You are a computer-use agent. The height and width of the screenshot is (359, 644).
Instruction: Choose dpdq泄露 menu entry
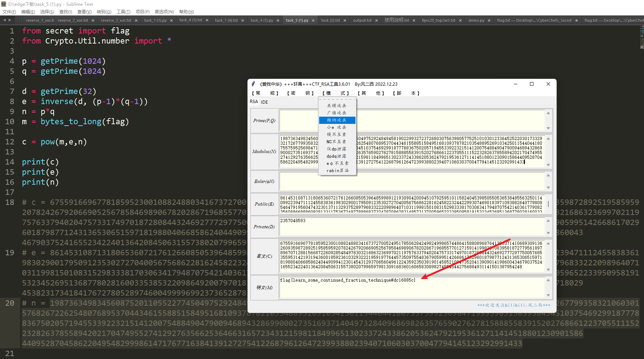point(337,156)
